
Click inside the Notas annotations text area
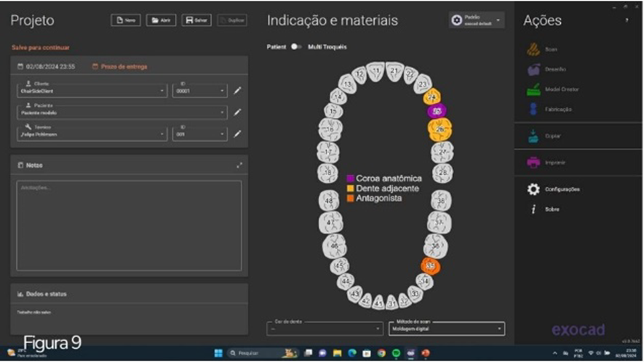point(129,225)
